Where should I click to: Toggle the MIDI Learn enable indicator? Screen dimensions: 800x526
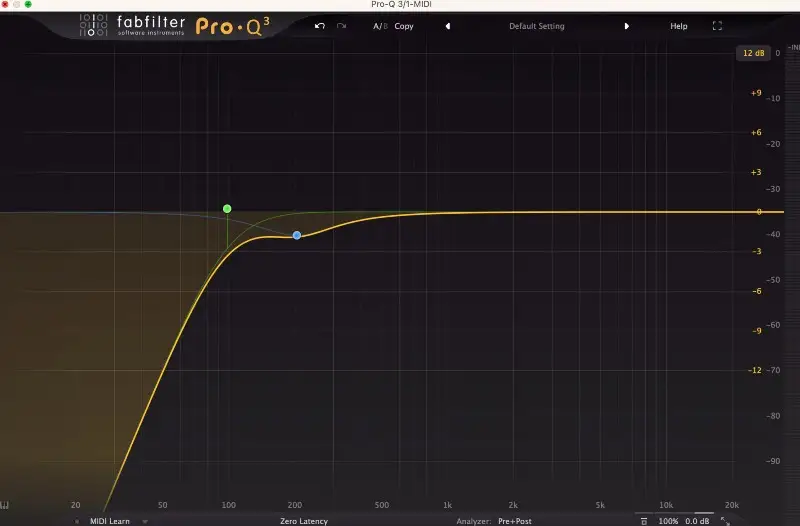click(x=77, y=521)
